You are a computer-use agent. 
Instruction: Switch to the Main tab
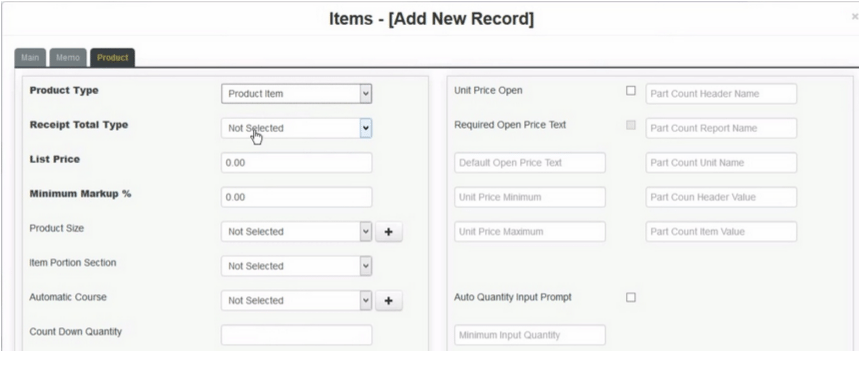[x=30, y=58]
